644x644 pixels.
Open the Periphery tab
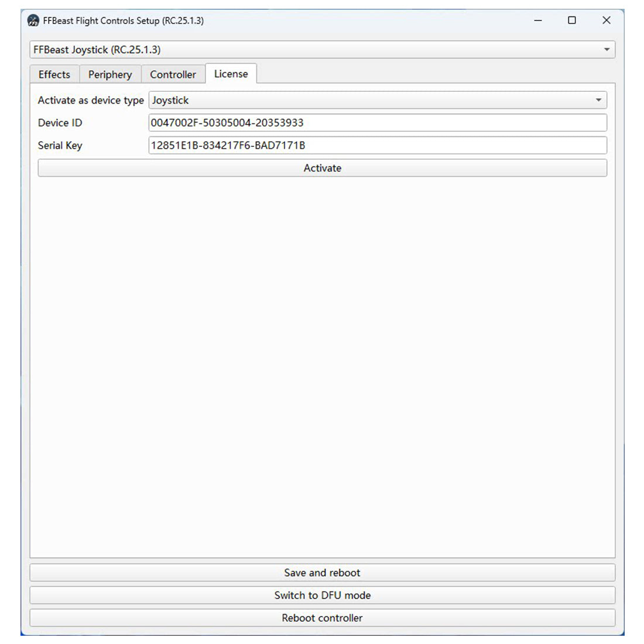point(110,74)
